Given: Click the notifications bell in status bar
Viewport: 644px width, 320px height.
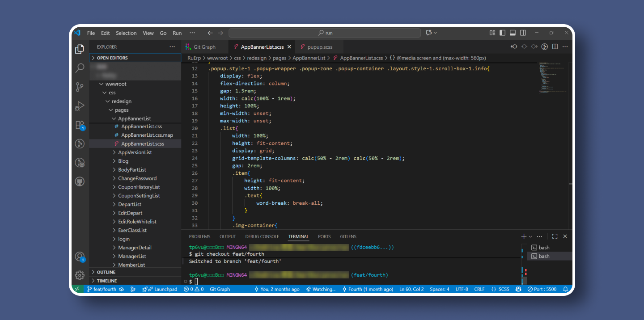Looking at the screenshot, I should coord(566,289).
